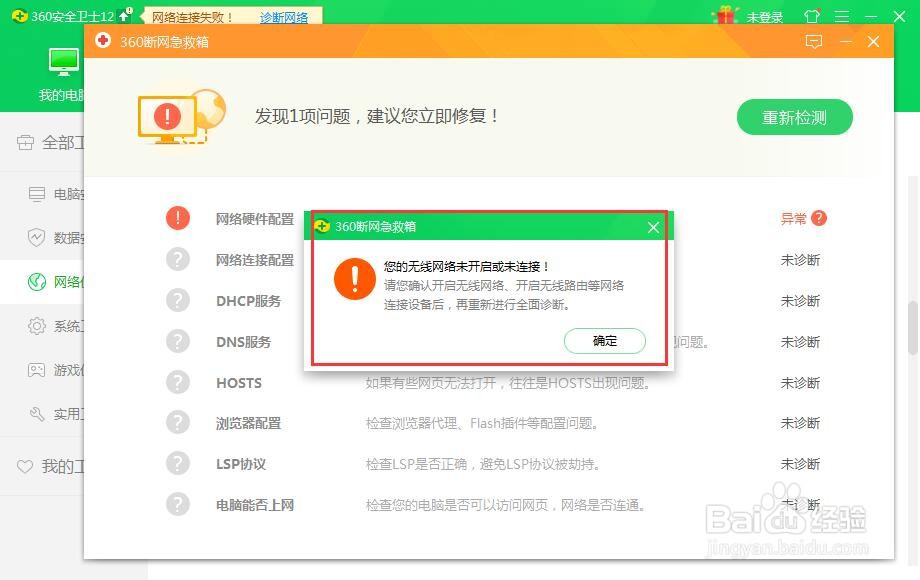Click the LSP协议 row label
Screen dimensions: 920x580
tap(241, 464)
